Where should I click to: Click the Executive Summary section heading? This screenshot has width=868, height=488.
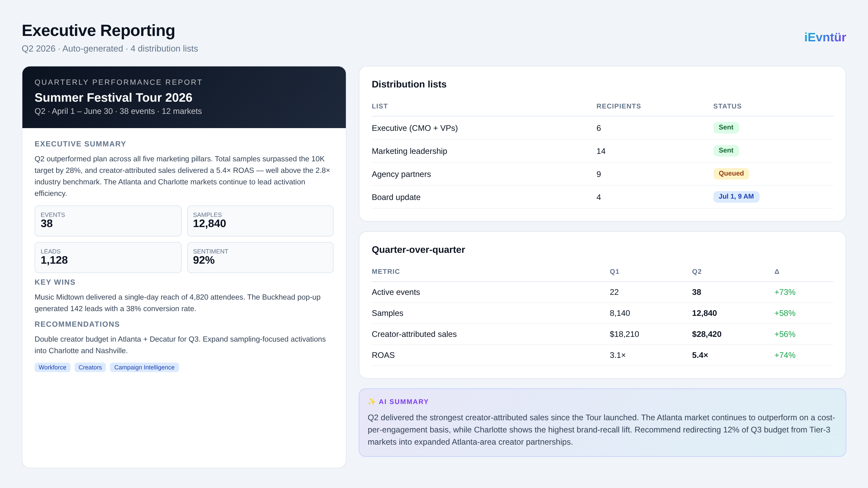click(80, 144)
